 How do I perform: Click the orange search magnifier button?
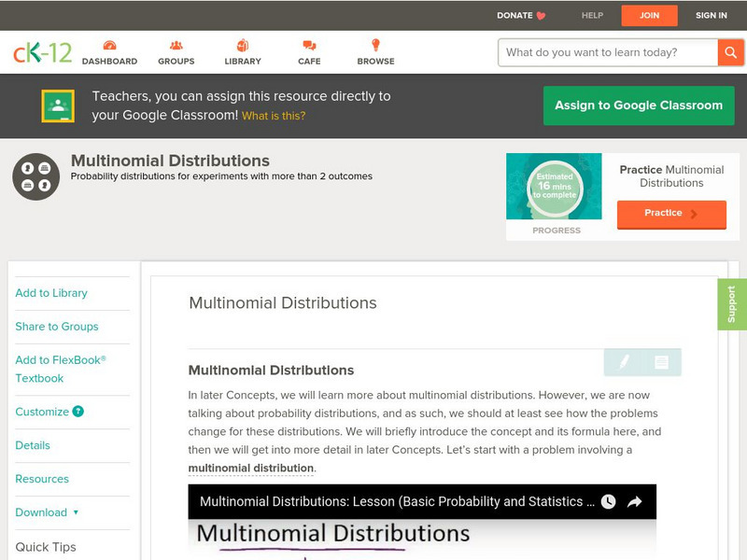point(730,52)
